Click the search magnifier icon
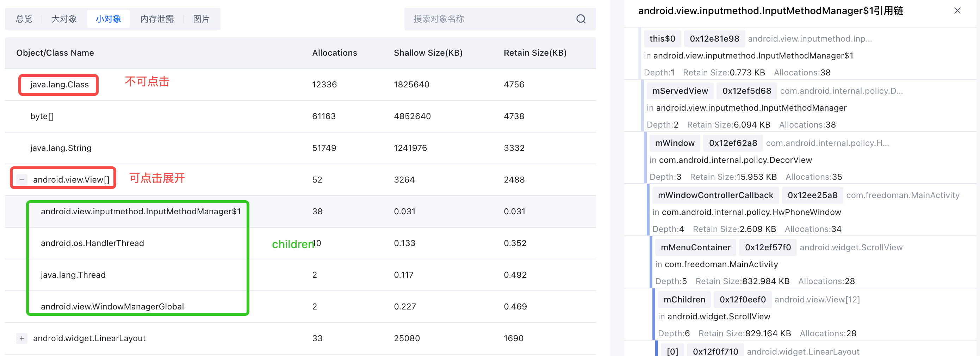Viewport: 980px width, 356px height. 581,19
